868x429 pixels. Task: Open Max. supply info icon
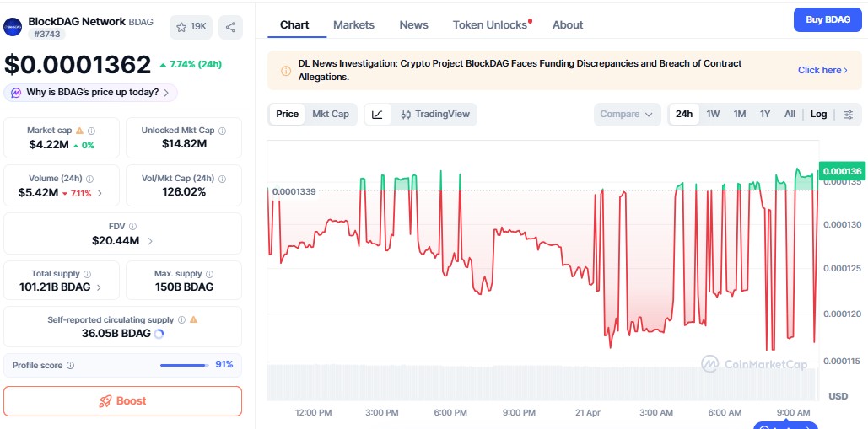pos(209,274)
